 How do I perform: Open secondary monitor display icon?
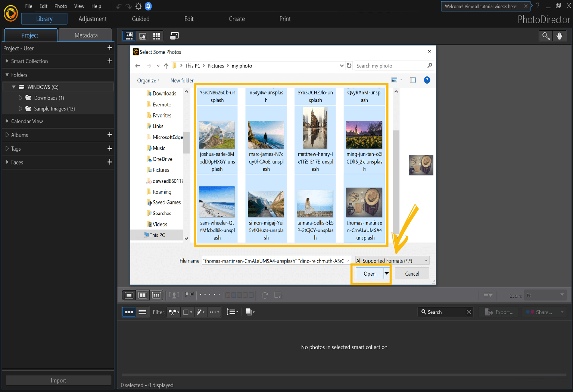[x=174, y=35]
